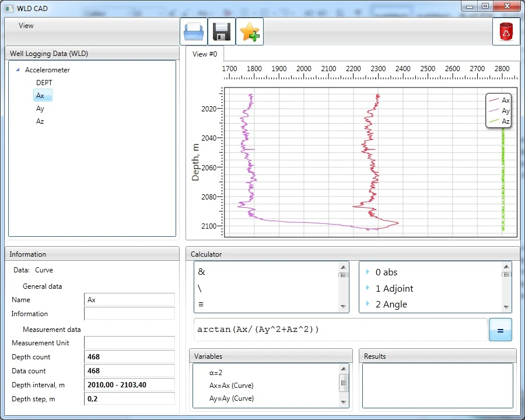525x420 pixels.
Task: Select the backslash operator in the list
Action: [x=200, y=288]
